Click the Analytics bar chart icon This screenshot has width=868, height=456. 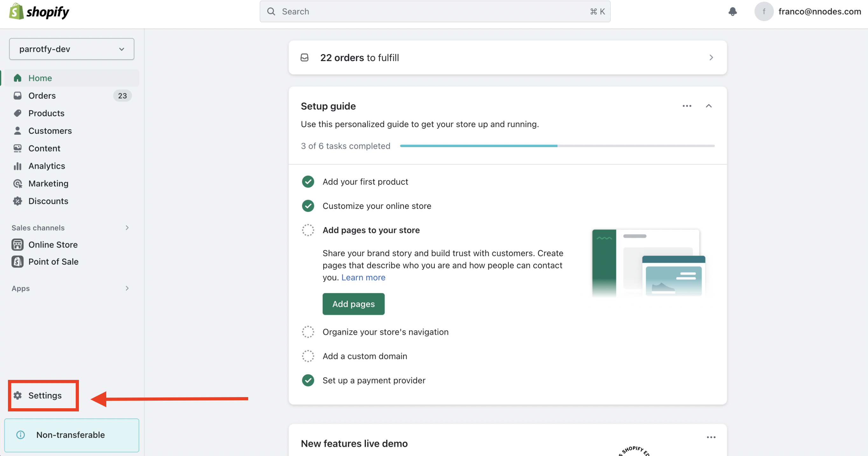tap(17, 166)
